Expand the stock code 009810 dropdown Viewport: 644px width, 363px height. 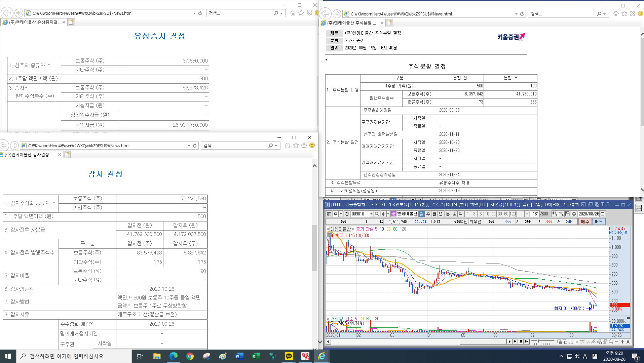(x=371, y=214)
